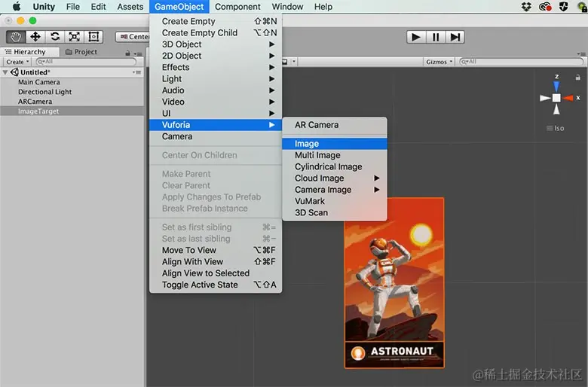588x387 pixels.
Task: Open the Apple menu
Action: tap(17, 6)
